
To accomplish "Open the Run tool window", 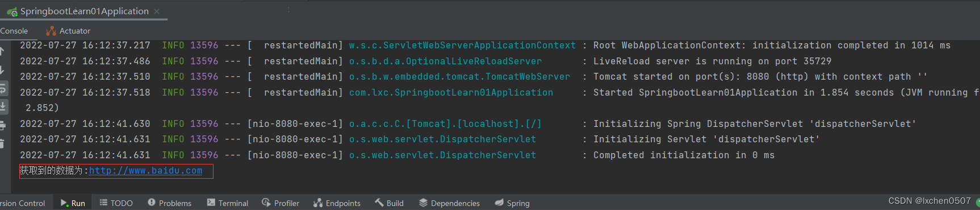I will (x=73, y=203).
